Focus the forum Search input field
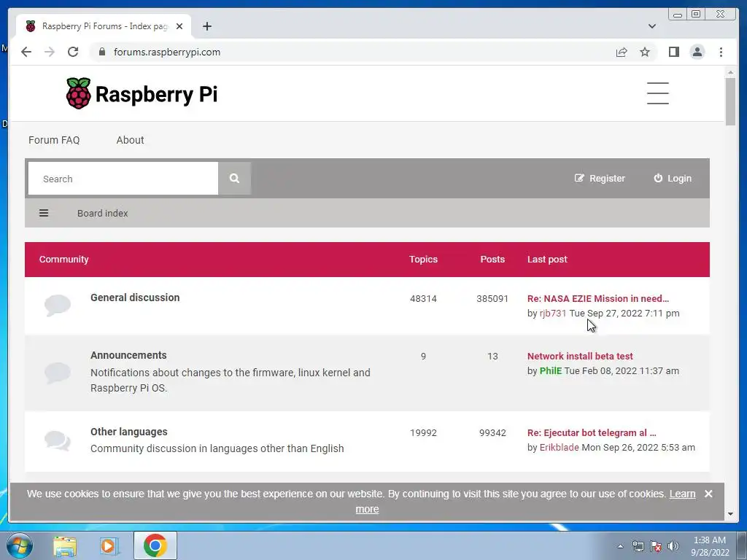The height and width of the screenshot is (560, 747). click(x=123, y=179)
